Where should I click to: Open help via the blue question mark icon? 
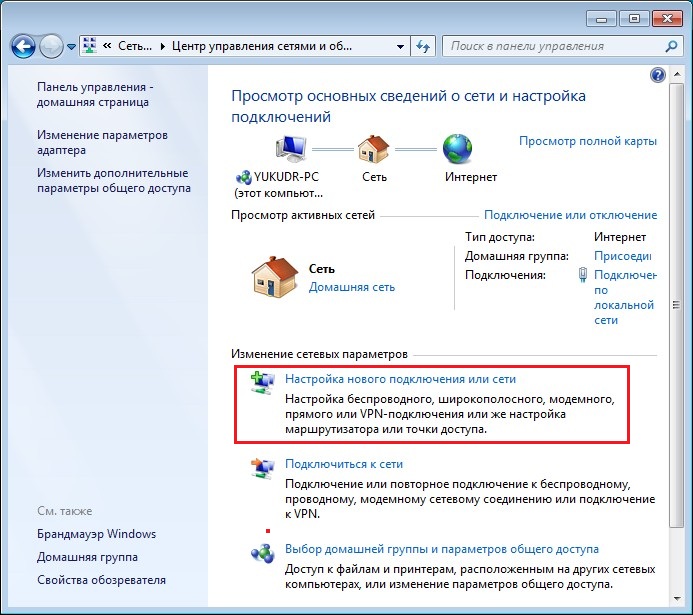click(x=658, y=75)
